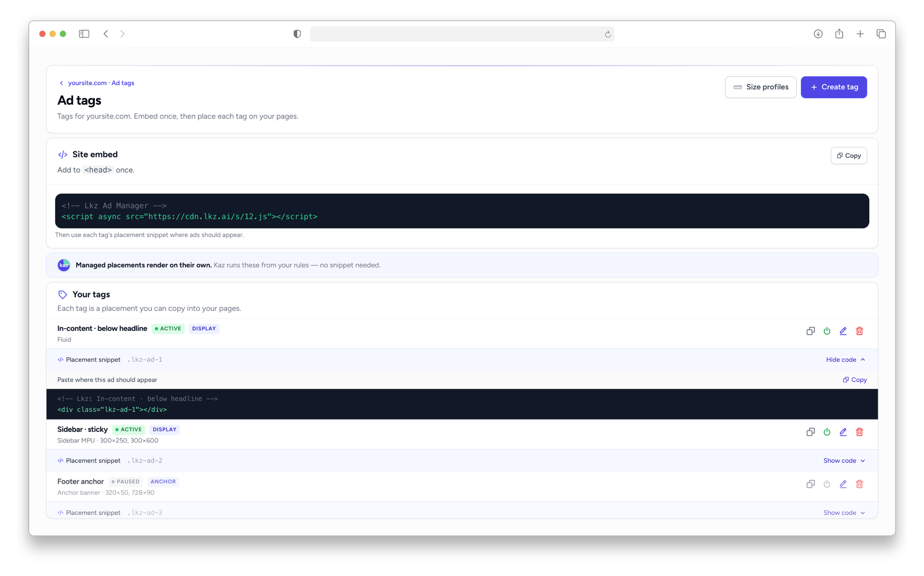
Task: Delete the In-content below headline tag
Action: click(859, 331)
